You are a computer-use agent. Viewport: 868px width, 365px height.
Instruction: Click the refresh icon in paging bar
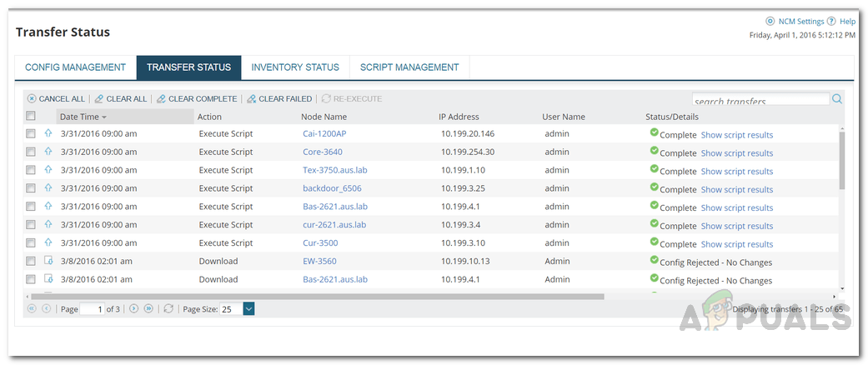[168, 308]
